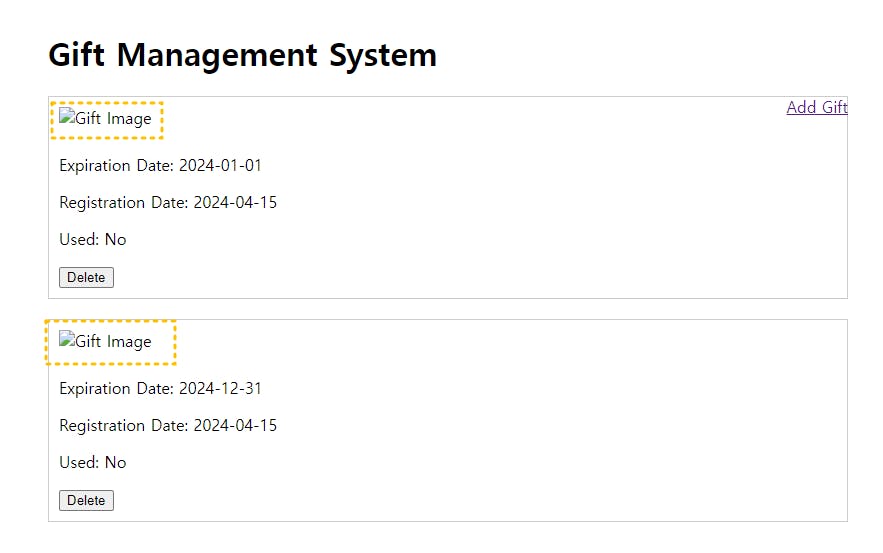Viewport: 883px width, 553px height.
Task: Click broken image icon of 2024-01-01 gift
Action: (67, 117)
